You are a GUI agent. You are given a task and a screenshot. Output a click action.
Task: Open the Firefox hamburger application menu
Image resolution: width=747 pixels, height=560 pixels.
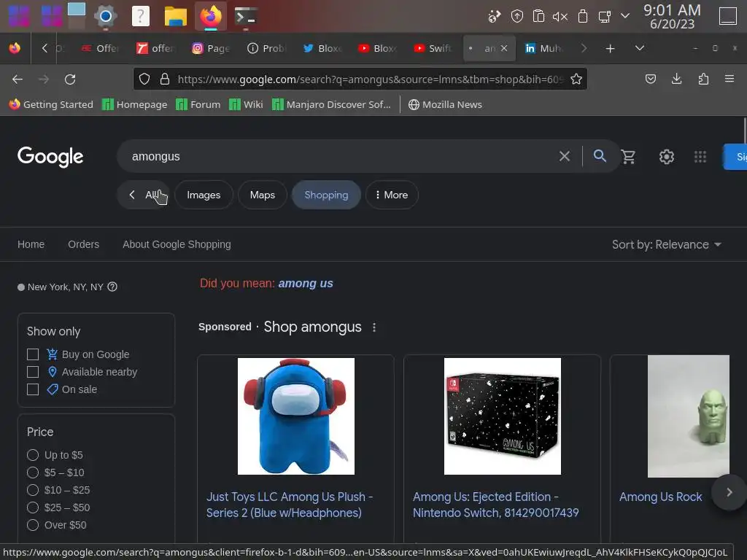pos(729,79)
